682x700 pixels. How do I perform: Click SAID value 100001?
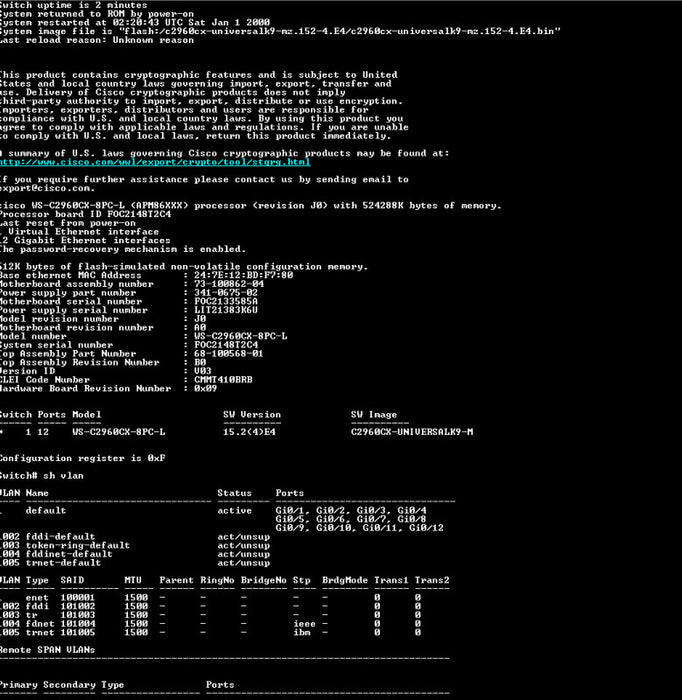[78, 598]
